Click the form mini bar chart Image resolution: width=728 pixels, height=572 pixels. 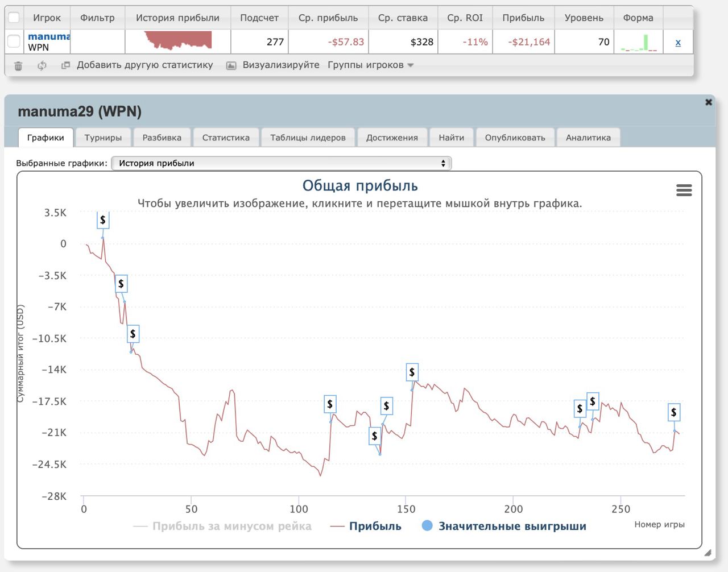click(x=638, y=43)
